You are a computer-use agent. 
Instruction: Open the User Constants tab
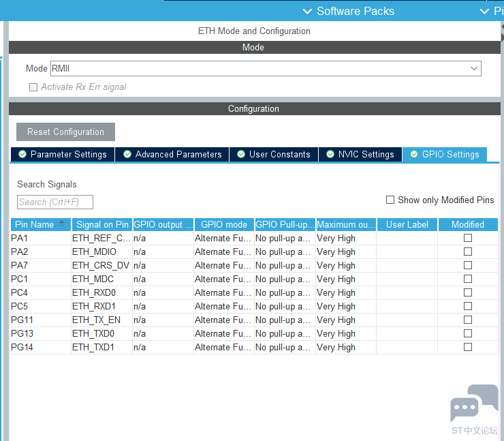274,155
